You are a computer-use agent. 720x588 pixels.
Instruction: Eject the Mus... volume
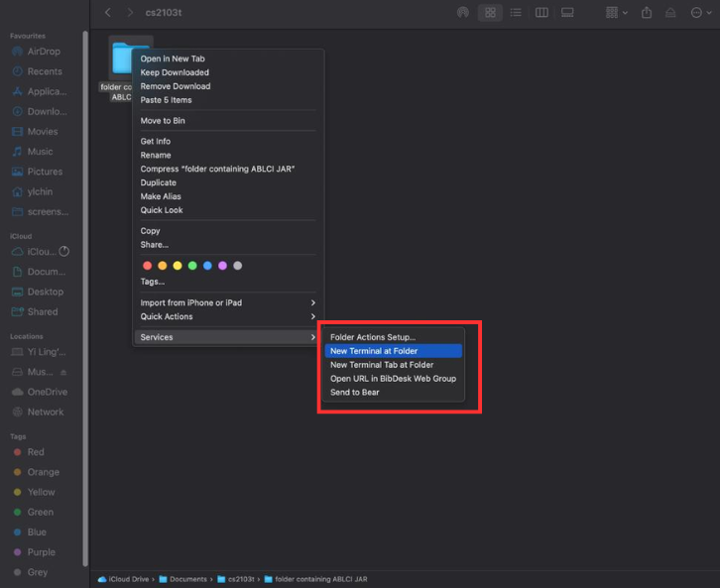[63, 372]
